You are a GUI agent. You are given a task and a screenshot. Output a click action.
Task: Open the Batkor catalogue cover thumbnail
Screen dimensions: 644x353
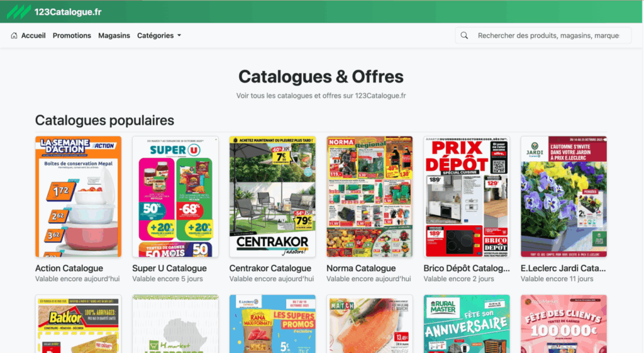79,324
